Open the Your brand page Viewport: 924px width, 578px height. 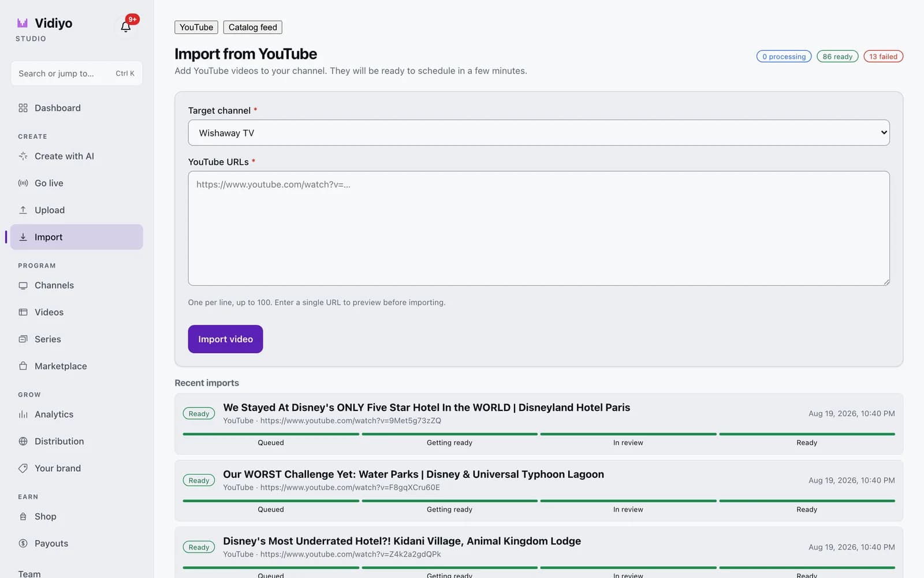coord(77,468)
